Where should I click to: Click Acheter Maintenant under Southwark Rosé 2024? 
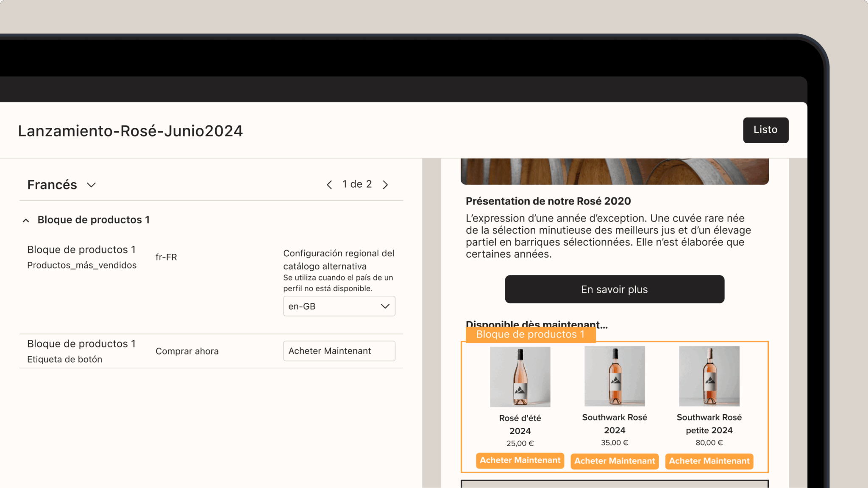pos(614,461)
